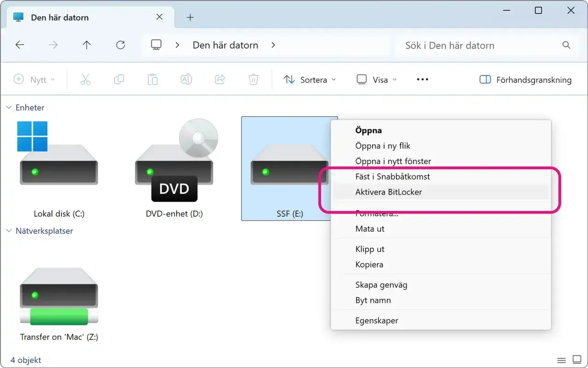Open the Visa dropdown menu
The image size is (588, 368).
(377, 79)
